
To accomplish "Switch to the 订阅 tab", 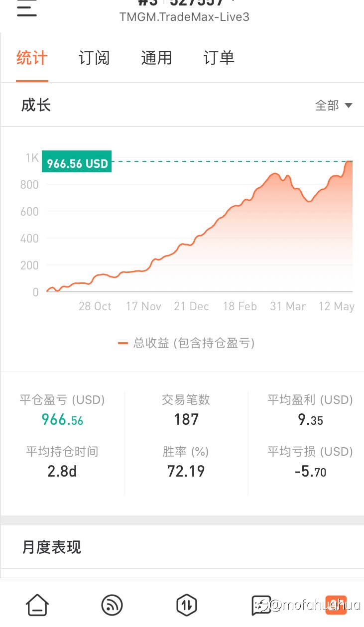I will (94, 58).
